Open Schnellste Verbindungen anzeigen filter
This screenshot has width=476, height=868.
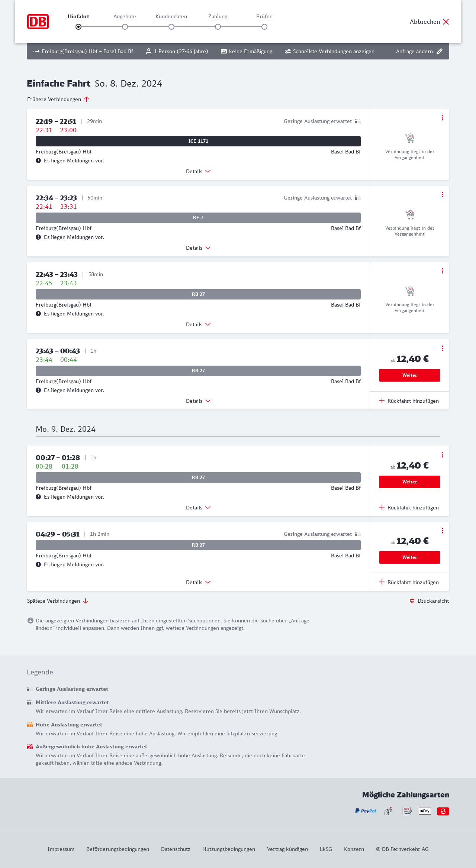(x=329, y=51)
